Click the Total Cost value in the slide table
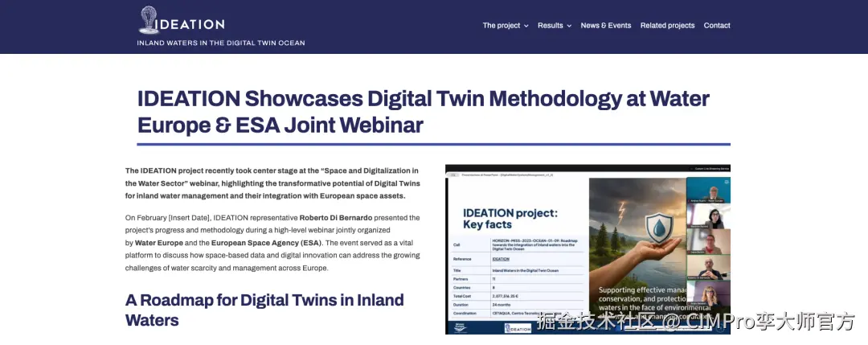868x345 pixels. [506, 296]
